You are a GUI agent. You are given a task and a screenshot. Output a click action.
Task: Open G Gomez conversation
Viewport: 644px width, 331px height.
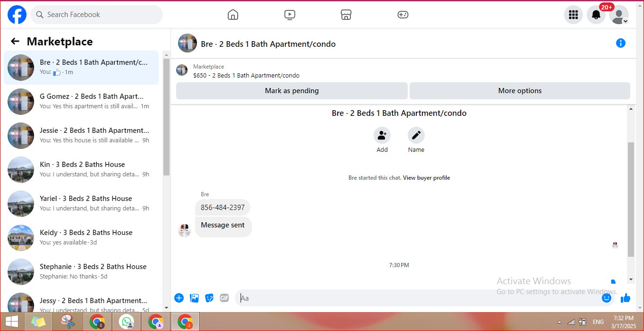(x=81, y=102)
